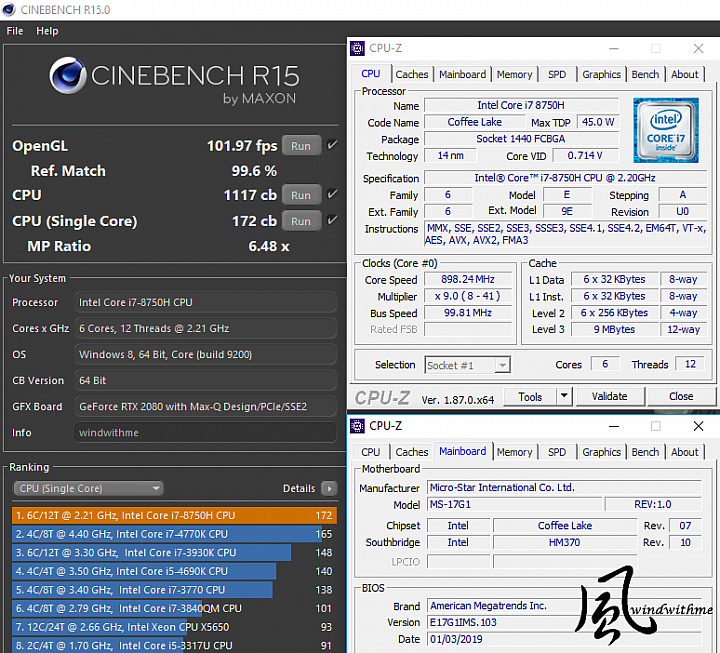
Task: Click Details label in Ranking section
Action: [299, 489]
